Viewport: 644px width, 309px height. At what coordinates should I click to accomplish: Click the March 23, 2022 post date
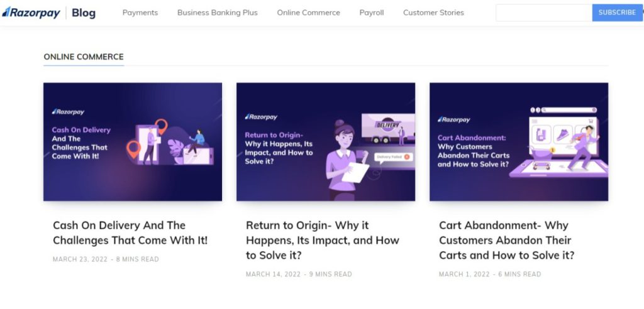point(80,259)
